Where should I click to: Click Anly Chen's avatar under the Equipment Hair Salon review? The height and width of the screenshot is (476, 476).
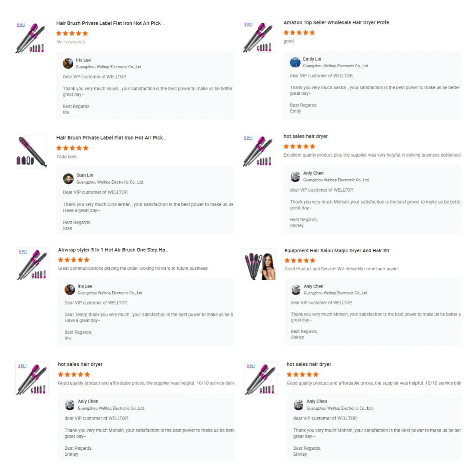click(296, 290)
